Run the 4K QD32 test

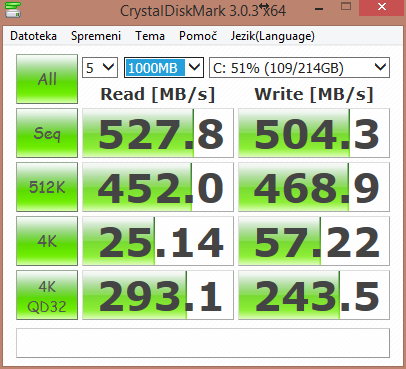(x=47, y=295)
